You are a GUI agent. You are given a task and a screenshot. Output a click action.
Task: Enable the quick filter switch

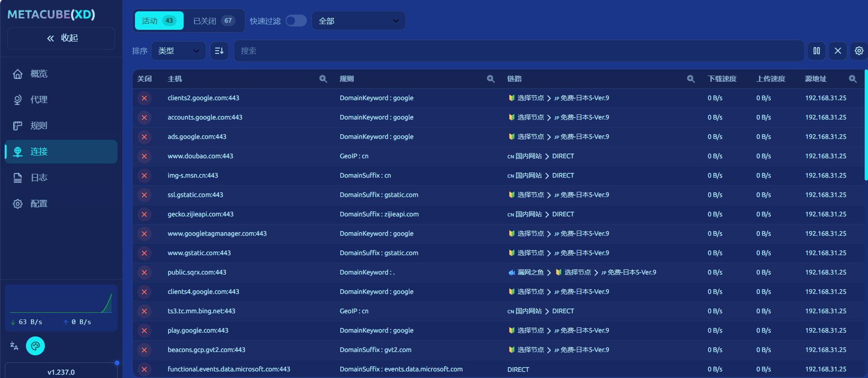click(x=296, y=21)
